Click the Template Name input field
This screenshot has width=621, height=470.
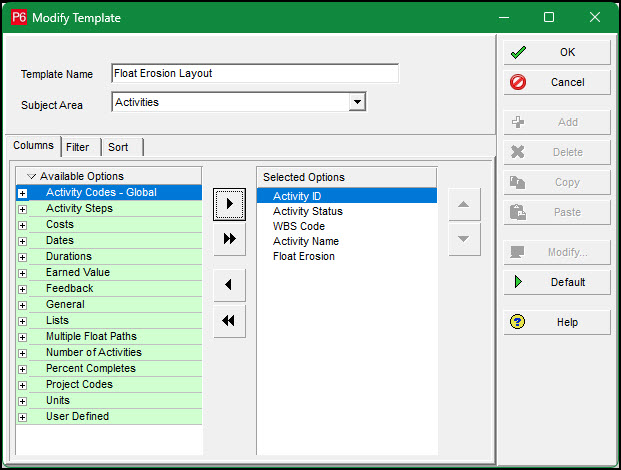click(x=255, y=73)
